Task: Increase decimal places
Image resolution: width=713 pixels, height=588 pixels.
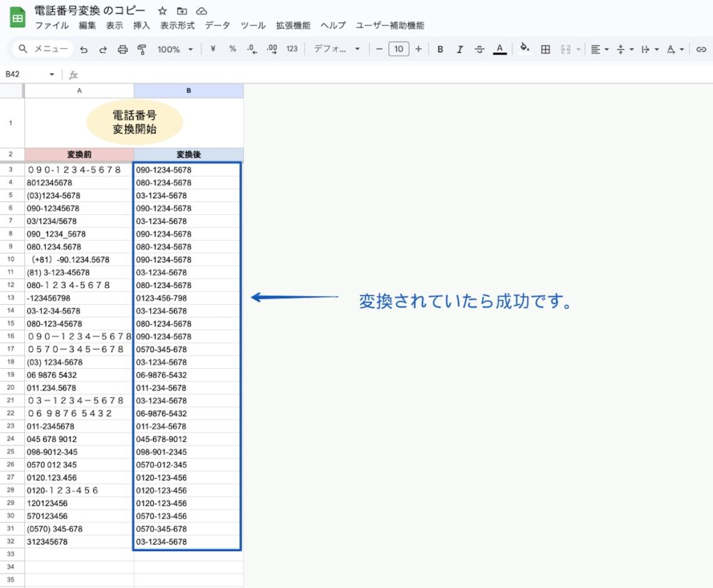Action: pyautogui.click(x=272, y=49)
